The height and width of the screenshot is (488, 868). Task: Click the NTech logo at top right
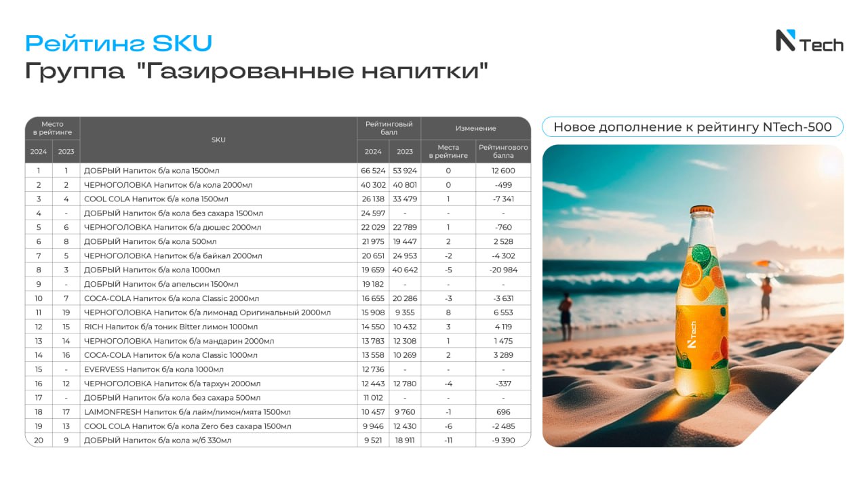tap(809, 42)
